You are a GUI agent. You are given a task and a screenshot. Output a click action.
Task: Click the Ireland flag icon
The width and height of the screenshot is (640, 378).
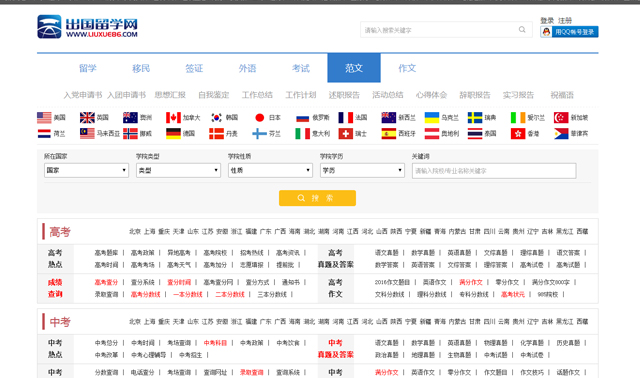point(518,118)
